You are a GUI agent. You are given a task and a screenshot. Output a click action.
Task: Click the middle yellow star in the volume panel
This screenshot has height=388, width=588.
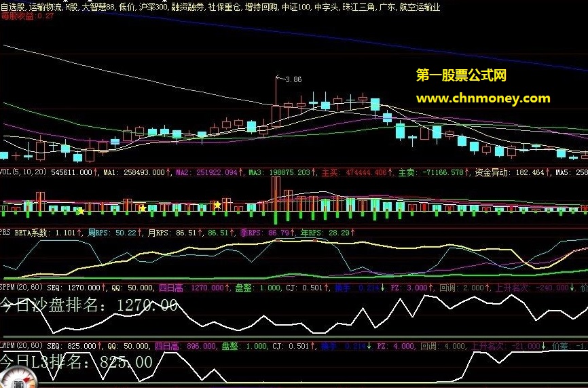pyautogui.click(x=143, y=209)
